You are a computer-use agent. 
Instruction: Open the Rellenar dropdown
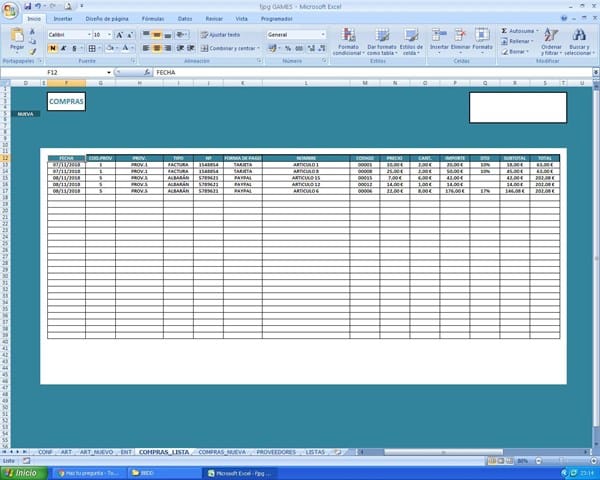pos(517,41)
